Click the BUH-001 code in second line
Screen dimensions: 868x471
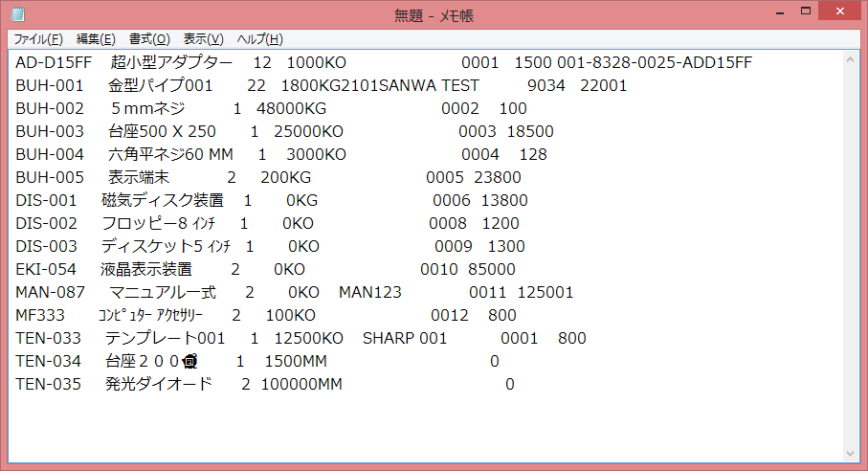50,86
